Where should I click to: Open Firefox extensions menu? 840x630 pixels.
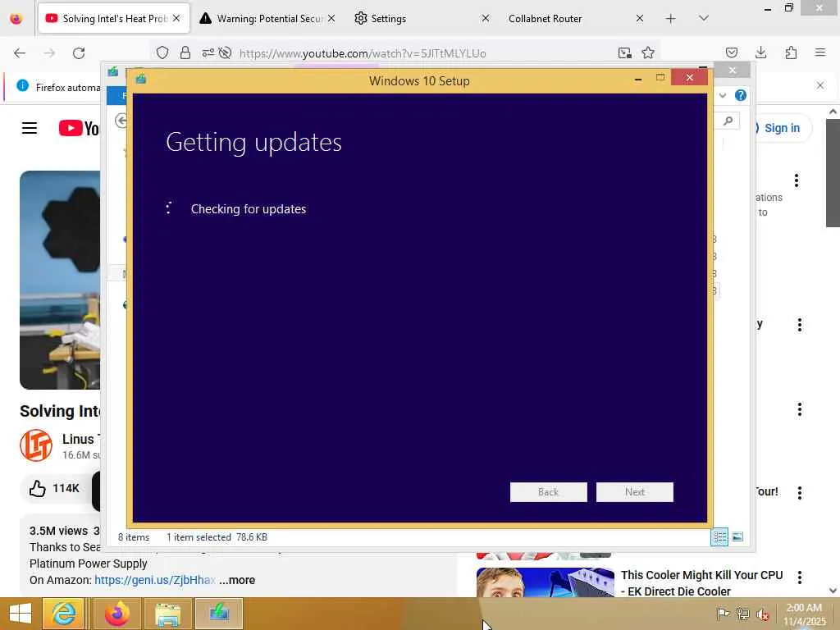click(791, 52)
